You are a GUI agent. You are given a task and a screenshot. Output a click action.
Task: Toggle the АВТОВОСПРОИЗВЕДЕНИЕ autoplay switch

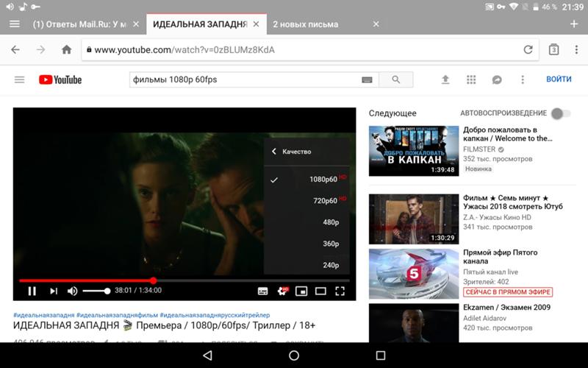point(561,113)
